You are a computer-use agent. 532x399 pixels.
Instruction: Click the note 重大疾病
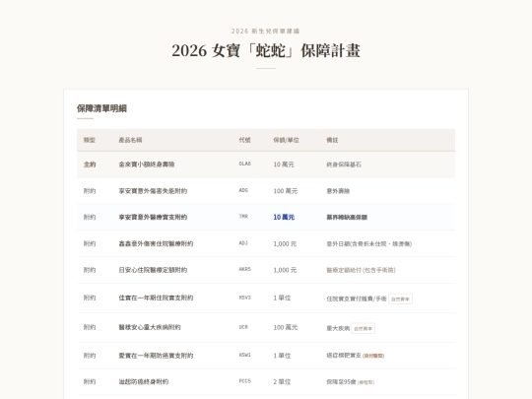[x=338, y=328]
